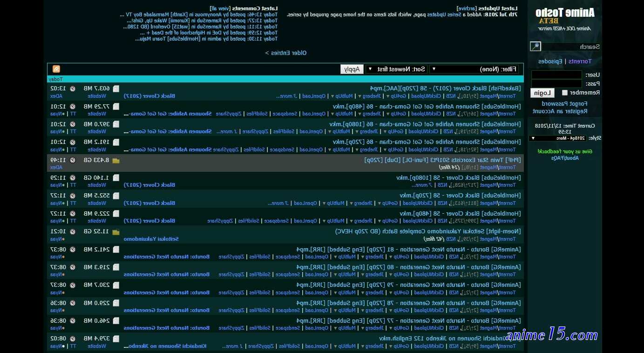Open the About/FAQs page
The image size is (644, 353).
[566, 158]
